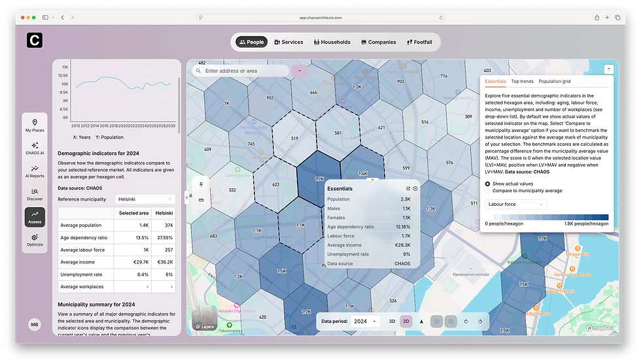Click the Enter address or area field

(x=241, y=71)
